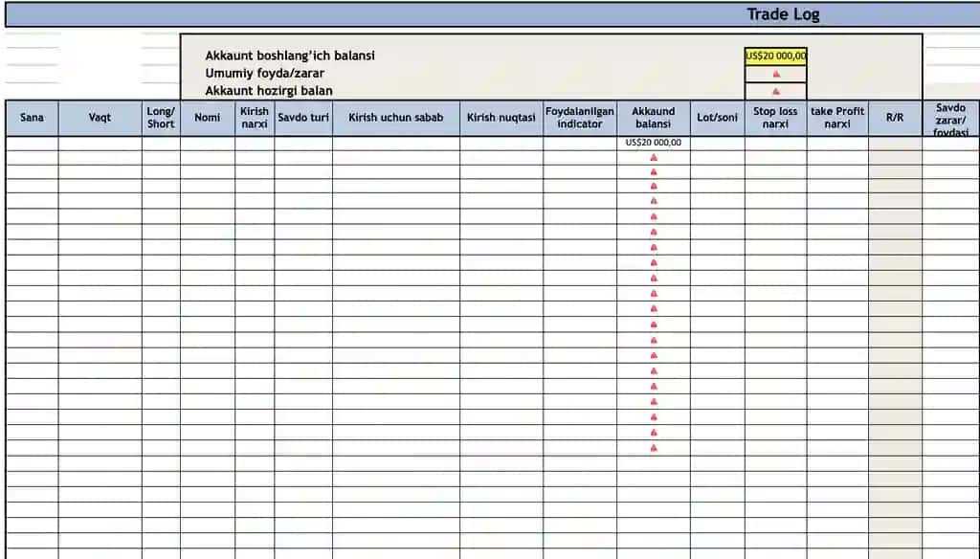The height and width of the screenshot is (559, 980).
Task: Select the Stop loss narxi header
Action: [x=775, y=118]
